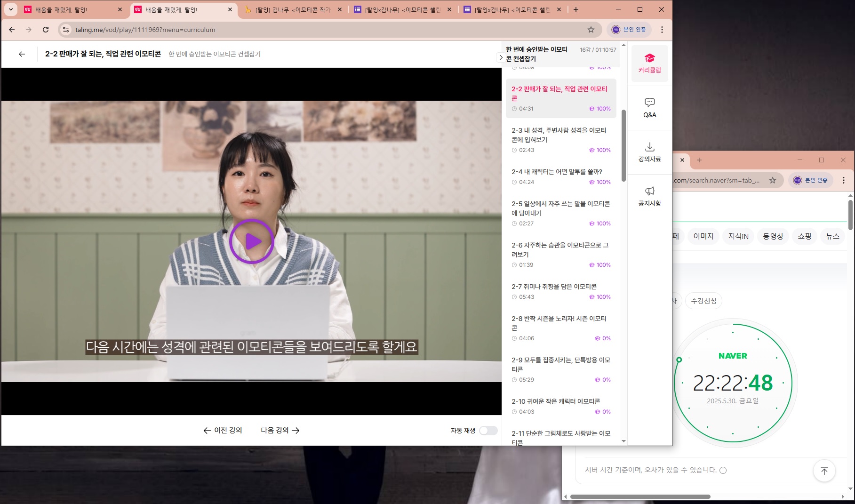Select lecture 2-4 내 캐릭터는 어떤 말투를 쓸까?
The height and width of the screenshot is (504, 855).
pyautogui.click(x=561, y=176)
